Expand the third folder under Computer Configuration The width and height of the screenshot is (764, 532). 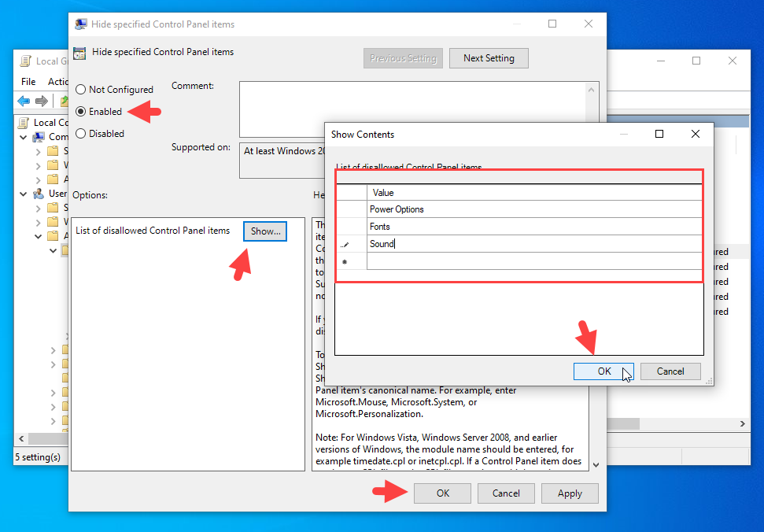point(38,179)
